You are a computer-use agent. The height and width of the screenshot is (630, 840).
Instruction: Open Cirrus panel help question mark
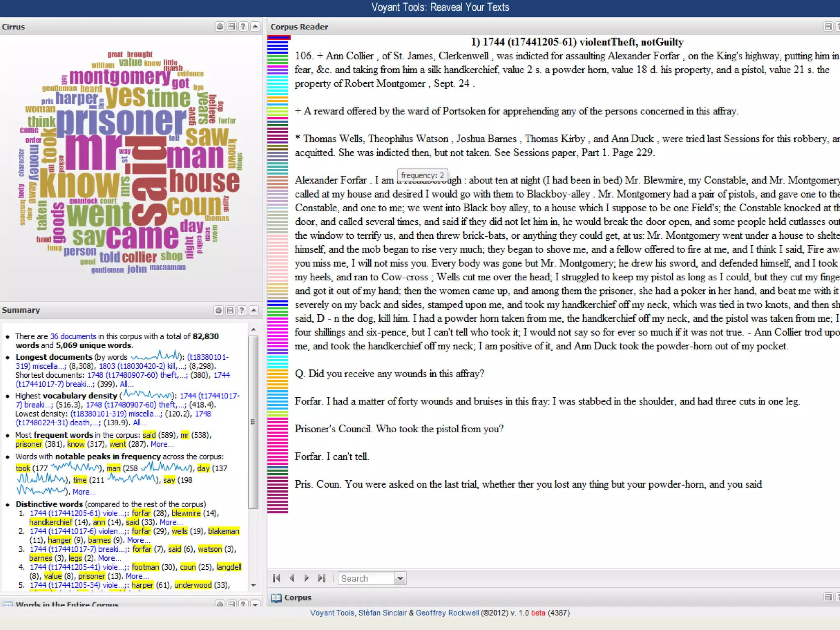click(x=243, y=27)
